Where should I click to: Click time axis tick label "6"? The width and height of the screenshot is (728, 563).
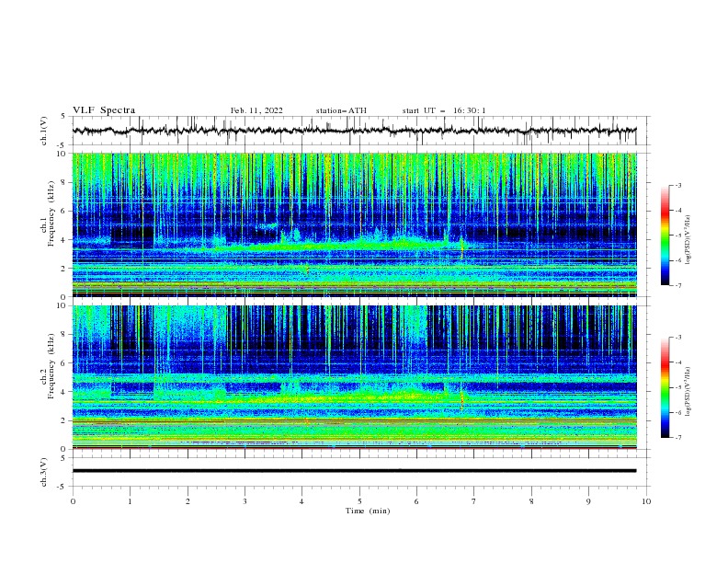pyautogui.click(x=416, y=501)
